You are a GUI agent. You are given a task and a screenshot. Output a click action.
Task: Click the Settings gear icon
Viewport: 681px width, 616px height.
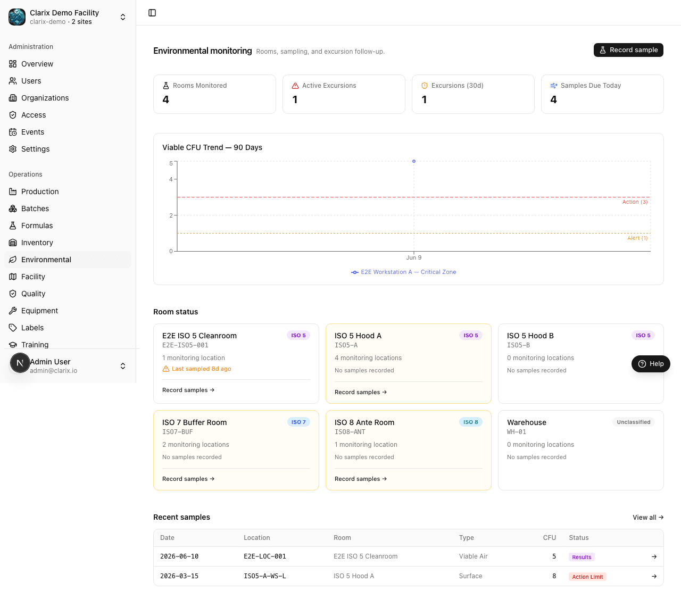(13, 149)
